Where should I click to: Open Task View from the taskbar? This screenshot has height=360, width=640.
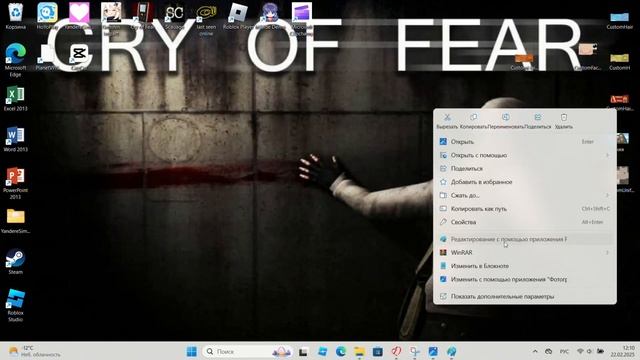click(303, 351)
